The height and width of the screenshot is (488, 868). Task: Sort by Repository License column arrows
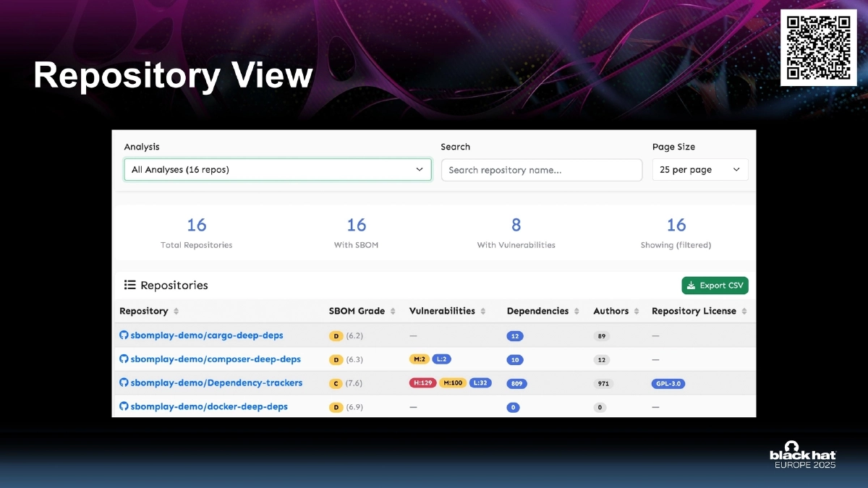pos(744,312)
